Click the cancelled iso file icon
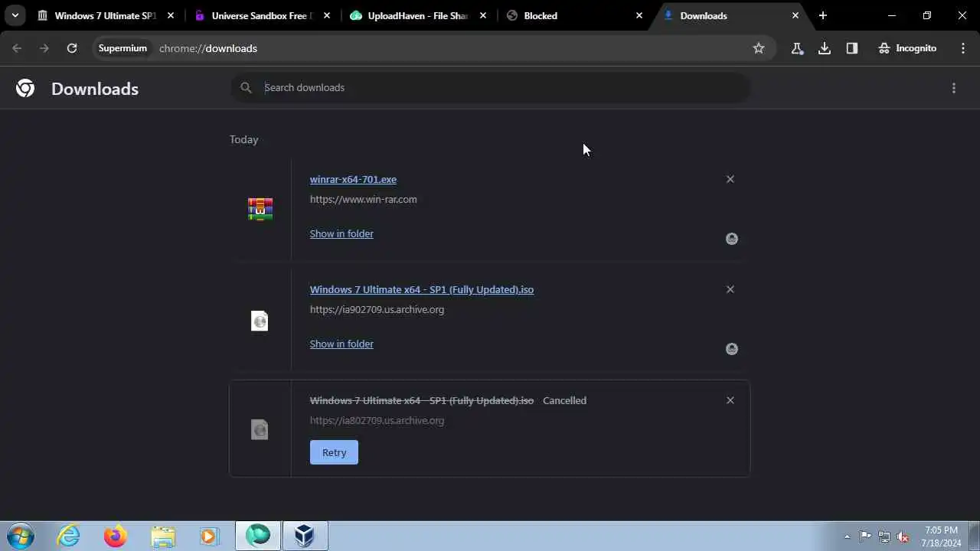The width and height of the screenshot is (980, 551). pos(260,429)
